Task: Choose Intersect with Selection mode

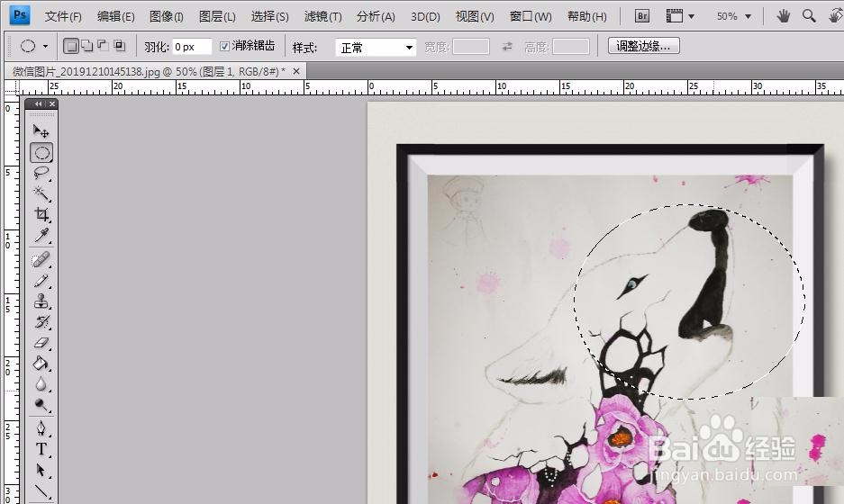Action: click(x=120, y=46)
